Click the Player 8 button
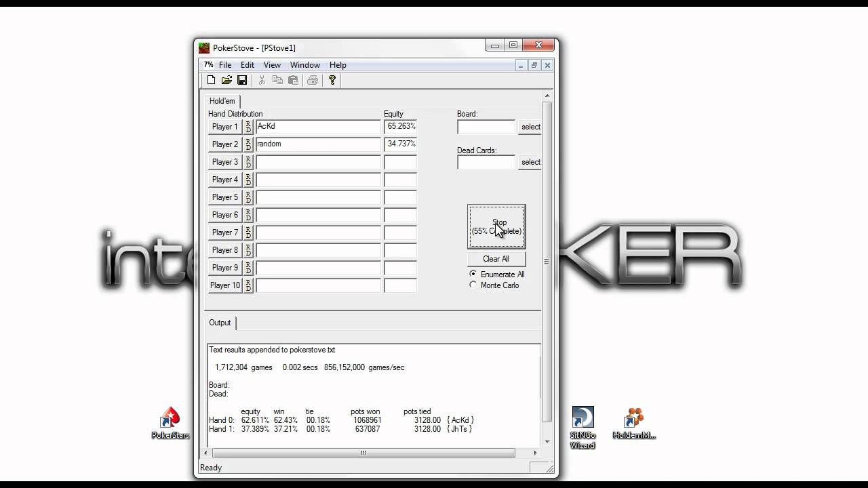The height and width of the screenshot is (488, 868). [225, 250]
